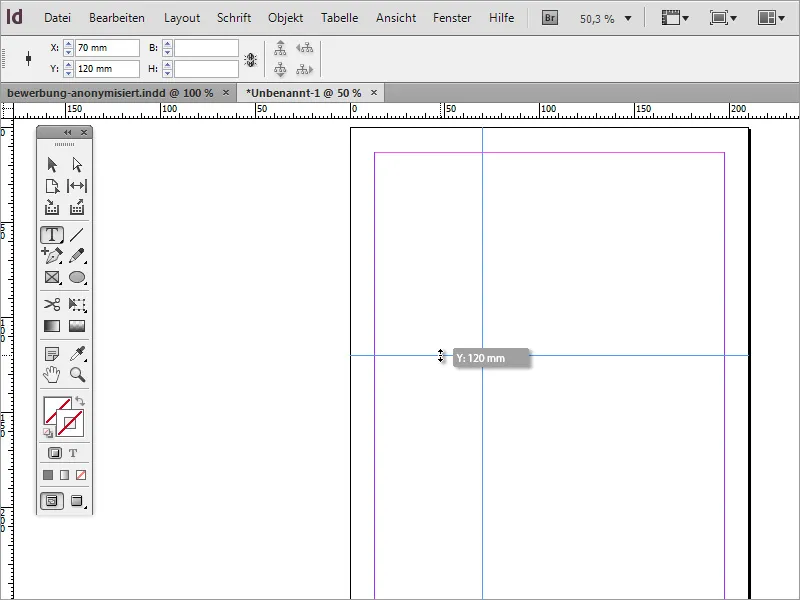The width and height of the screenshot is (800, 600).
Task: Select the Pen tool
Action: click(52, 256)
